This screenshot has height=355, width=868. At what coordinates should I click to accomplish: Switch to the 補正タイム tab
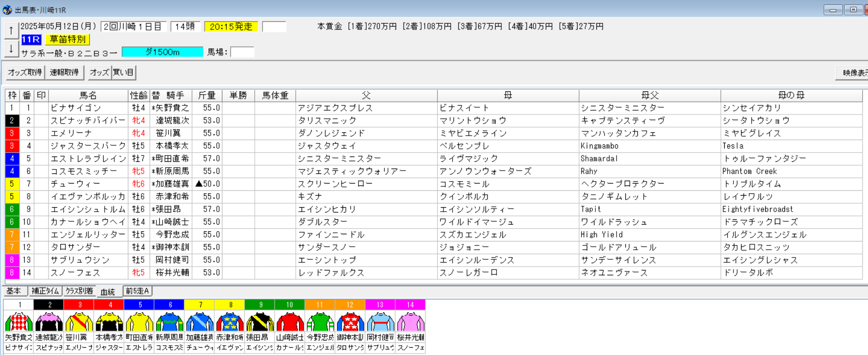[x=45, y=291]
